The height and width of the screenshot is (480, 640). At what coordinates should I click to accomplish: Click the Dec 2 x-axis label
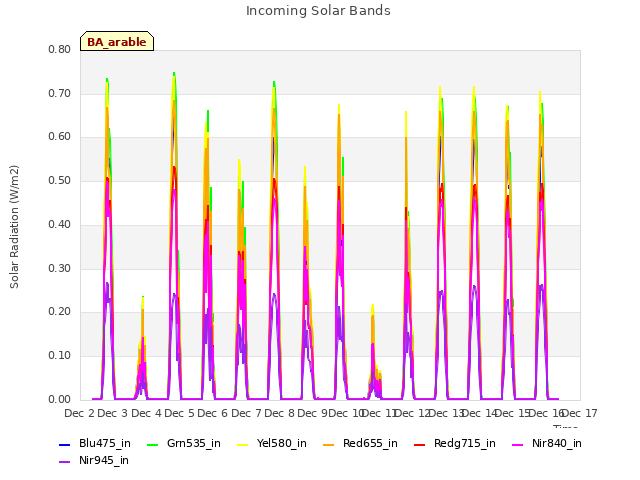80,413
